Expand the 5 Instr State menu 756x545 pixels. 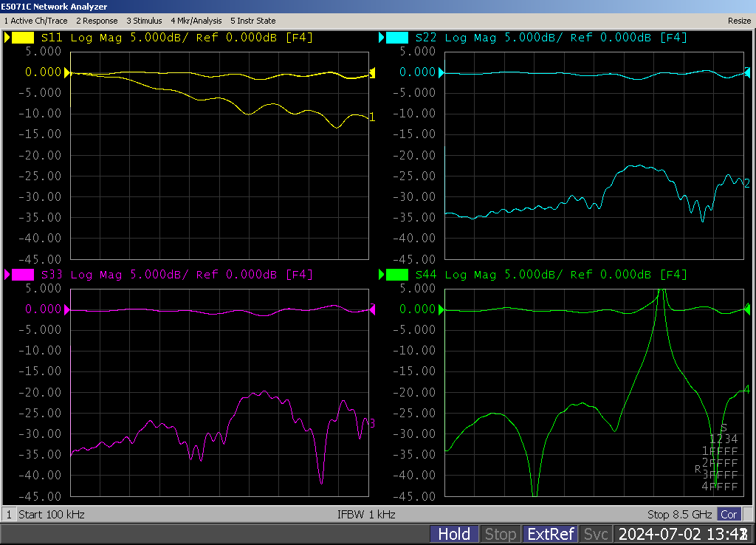click(252, 21)
